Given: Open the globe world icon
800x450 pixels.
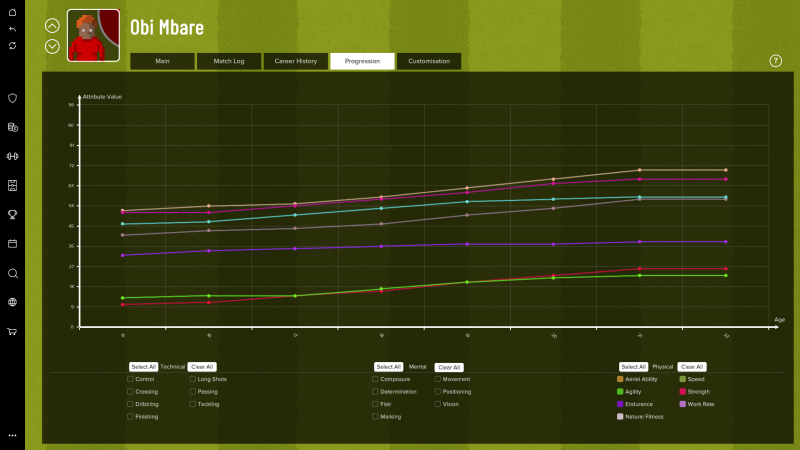Looking at the screenshot, I should (12, 302).
